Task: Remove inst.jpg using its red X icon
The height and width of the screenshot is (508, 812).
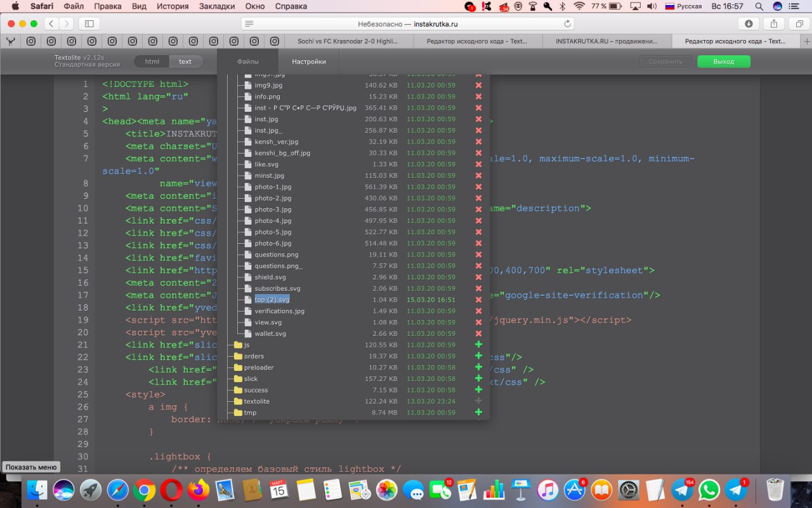Action: click(x=478, y=119)
